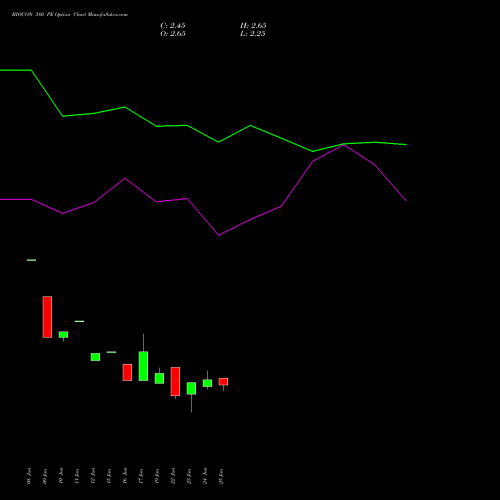Click the low value "L: 2.25"
The image size is (500, 500).
click(x=253, y=34)
